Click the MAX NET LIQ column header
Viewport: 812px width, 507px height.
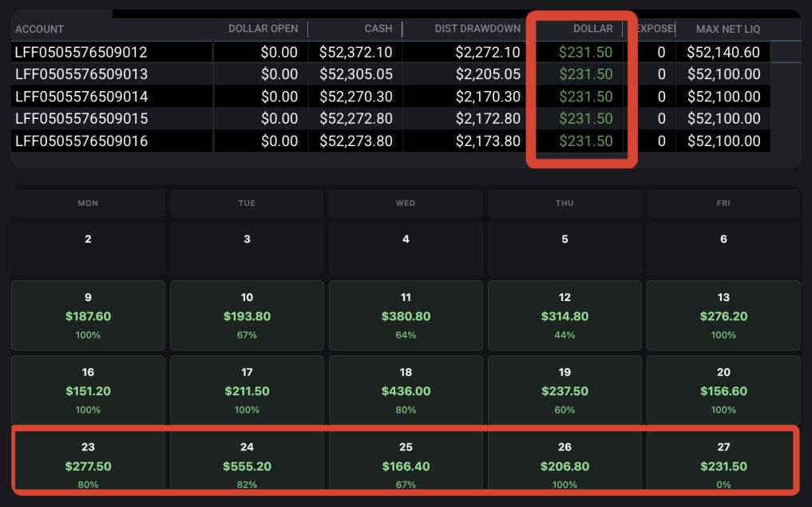pos(727,29)
